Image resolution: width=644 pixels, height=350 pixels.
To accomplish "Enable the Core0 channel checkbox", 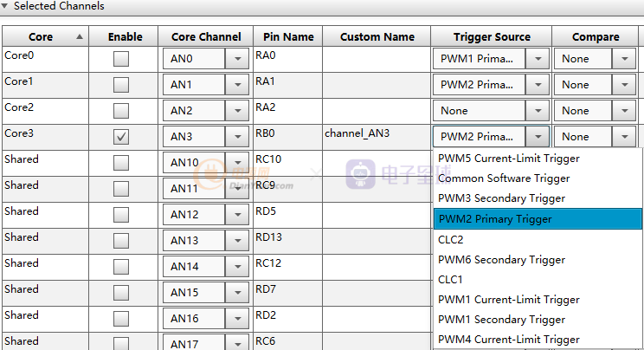I will pyautogui.click(x=121, y=59).
